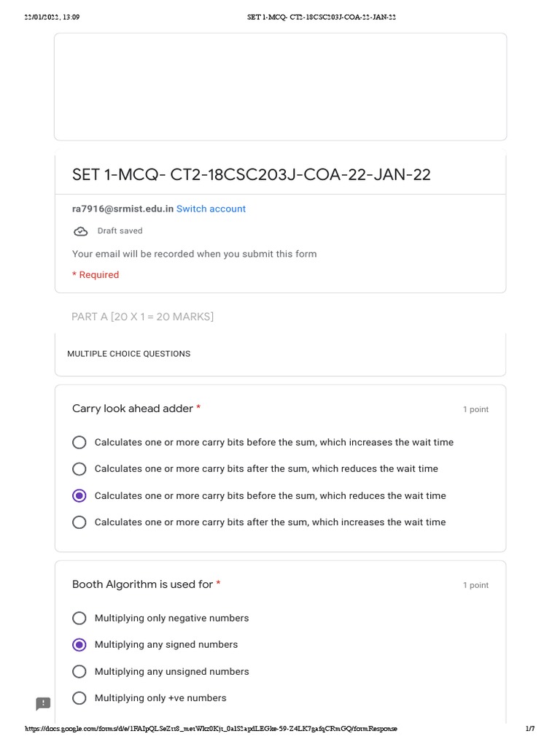Select 'after the sum, increases wait time' option
Viewport: 560px width, 747px height.
79,522
